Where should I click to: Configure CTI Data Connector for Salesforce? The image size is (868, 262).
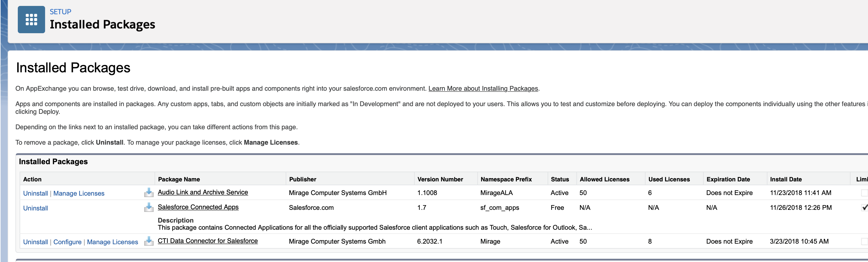coord(67,242)
